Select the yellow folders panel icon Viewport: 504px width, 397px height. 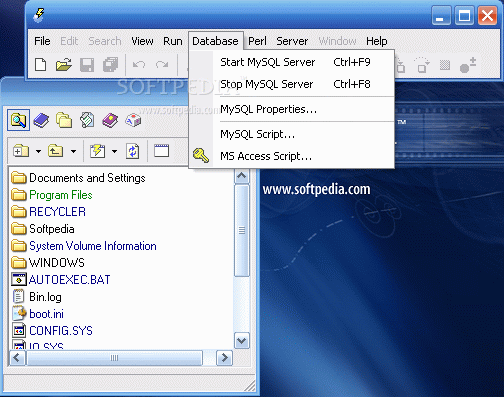coord(64,120)
